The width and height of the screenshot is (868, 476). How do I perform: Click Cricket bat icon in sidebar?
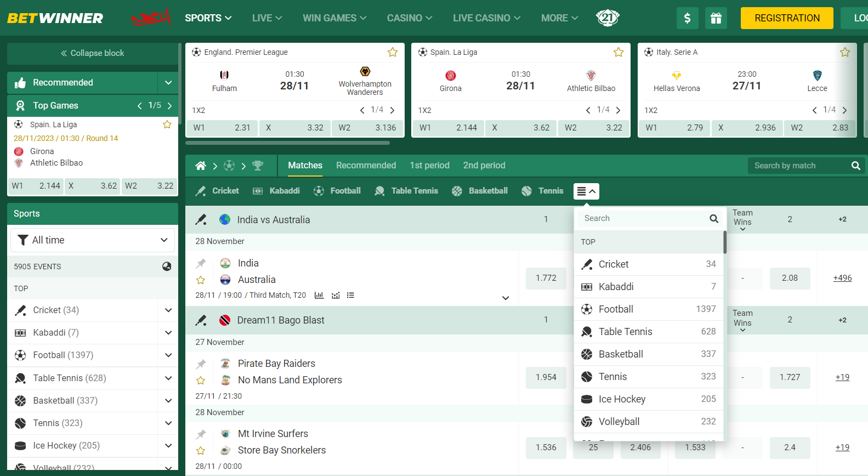(x=20, y=310)
